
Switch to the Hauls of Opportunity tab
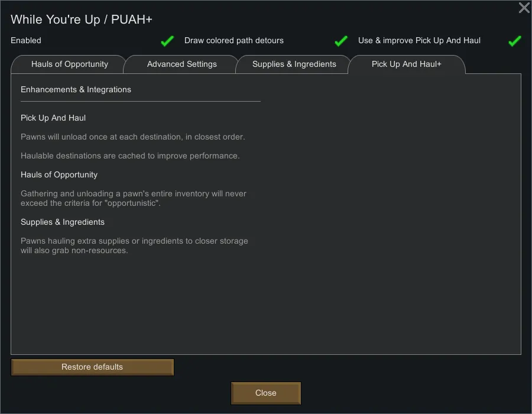pyautogui.click(x=69, y=64)
